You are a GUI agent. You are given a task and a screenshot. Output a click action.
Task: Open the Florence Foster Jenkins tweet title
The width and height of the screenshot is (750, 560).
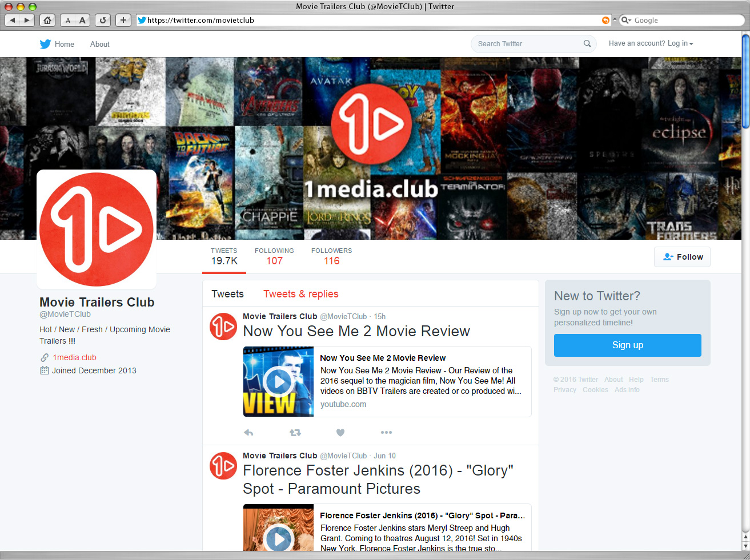coord(378,480)
